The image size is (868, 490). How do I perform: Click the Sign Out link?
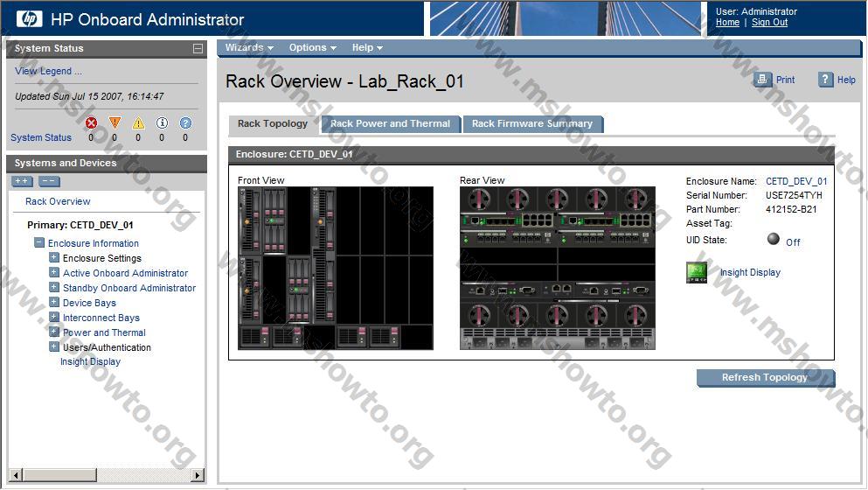[769, 22]
